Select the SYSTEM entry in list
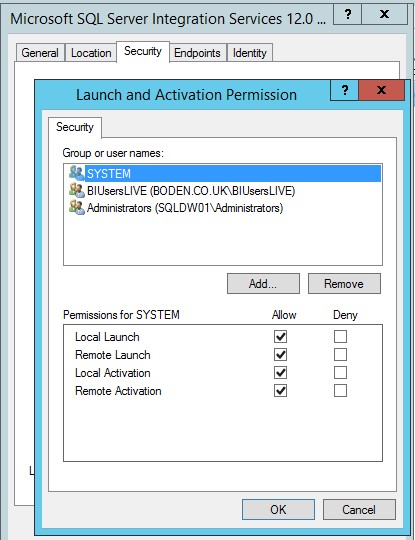The width and height of the screenshot is (415, 540). [225, 174]
